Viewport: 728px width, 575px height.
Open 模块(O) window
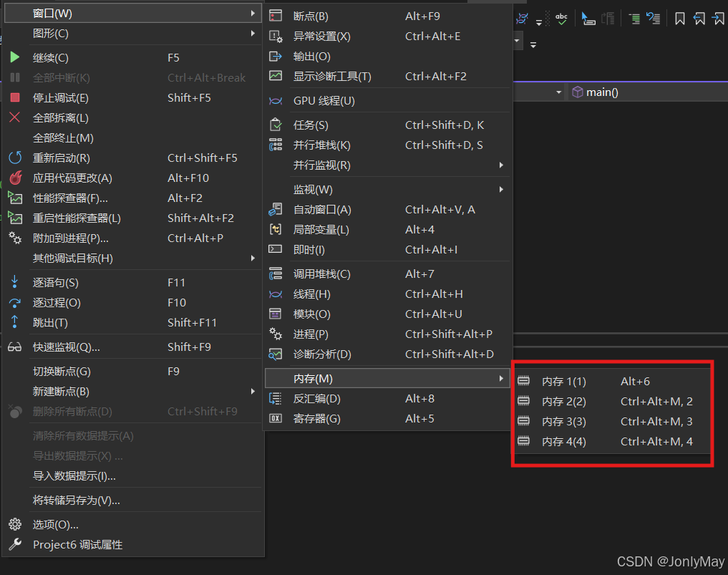pos(388,314)
